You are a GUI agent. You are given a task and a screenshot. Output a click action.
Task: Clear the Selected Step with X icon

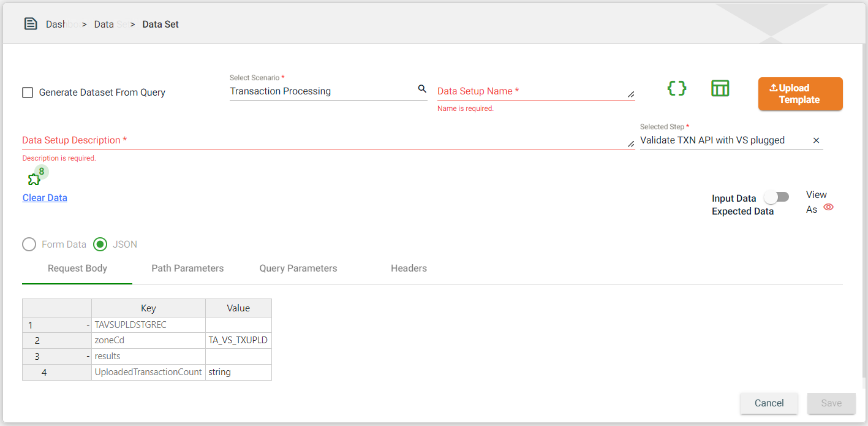point(816,140)
